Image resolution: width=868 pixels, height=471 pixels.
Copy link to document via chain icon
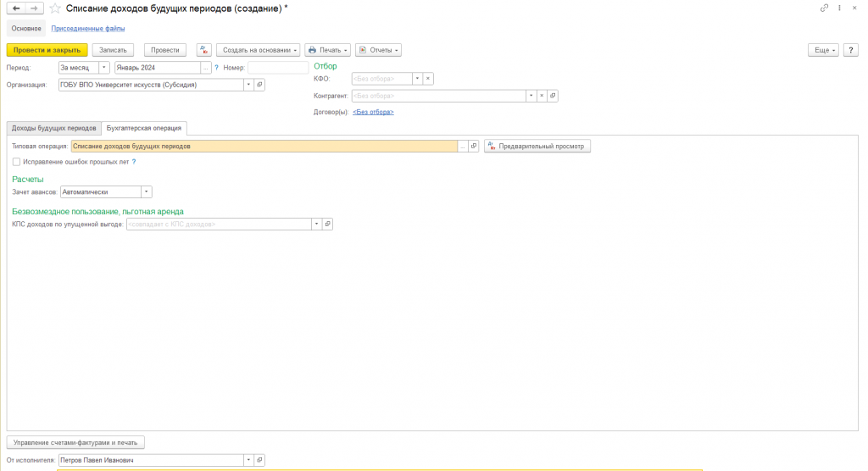[x=824, y=8]
